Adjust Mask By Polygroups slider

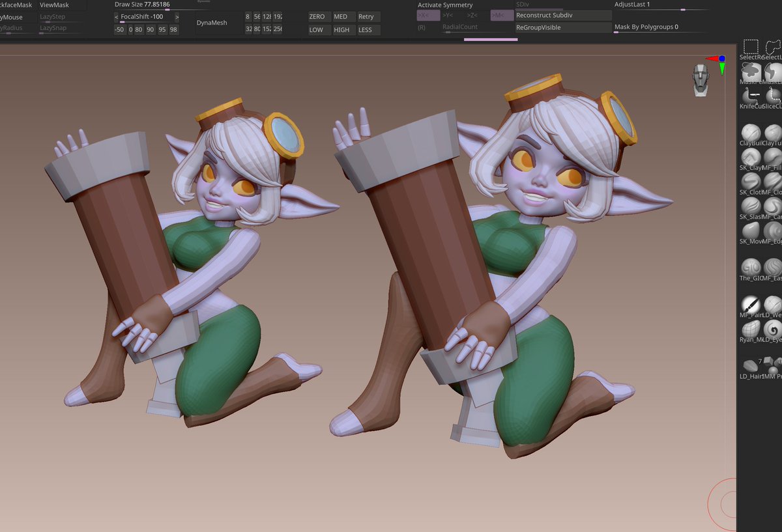[661, 27]
